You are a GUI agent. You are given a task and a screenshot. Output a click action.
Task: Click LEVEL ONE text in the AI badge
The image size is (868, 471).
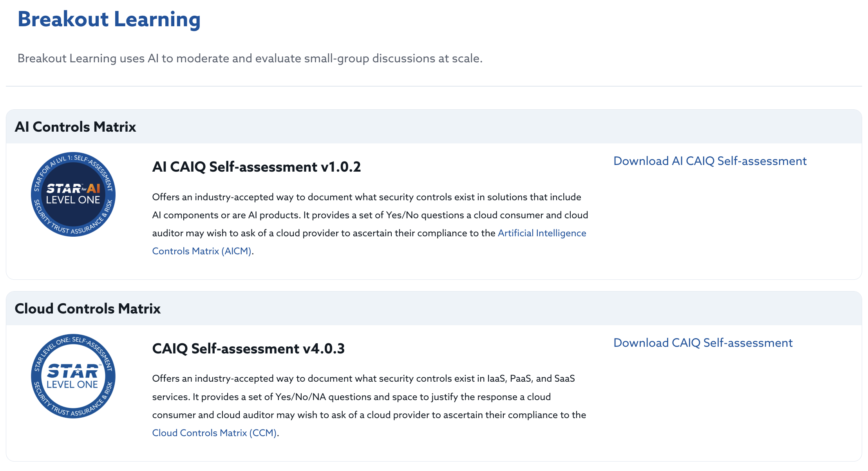tap(73, 200)
